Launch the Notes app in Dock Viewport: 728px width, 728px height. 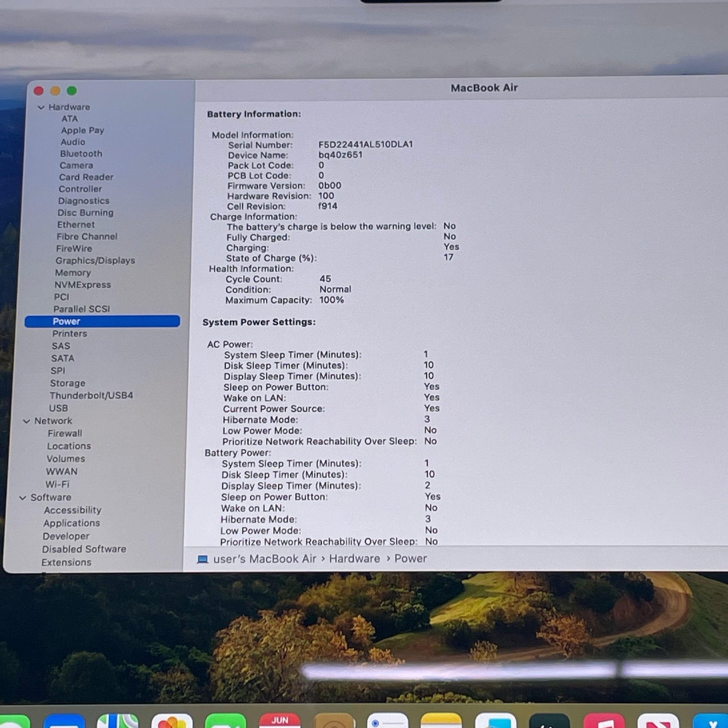(x=441, y=721)
